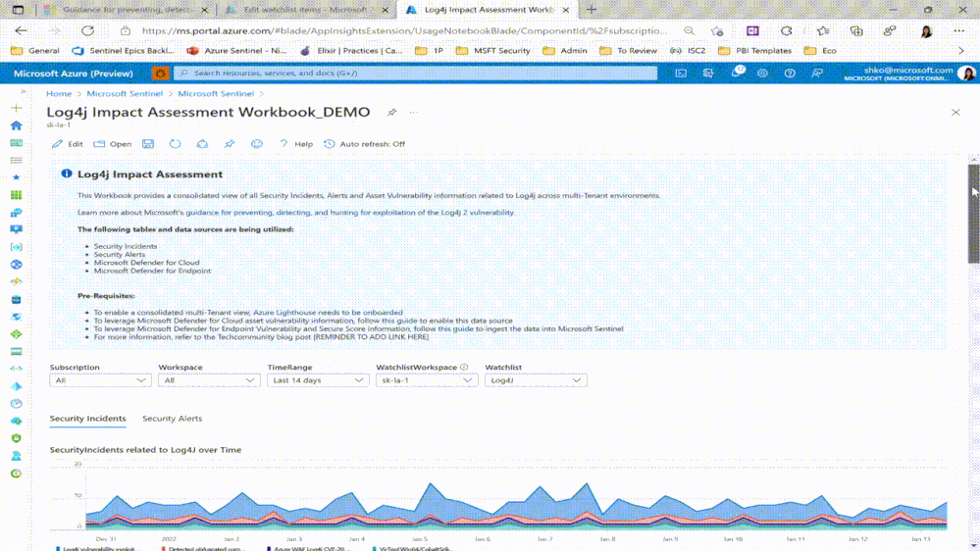Open Azure notifications bell

click(736, 74)
